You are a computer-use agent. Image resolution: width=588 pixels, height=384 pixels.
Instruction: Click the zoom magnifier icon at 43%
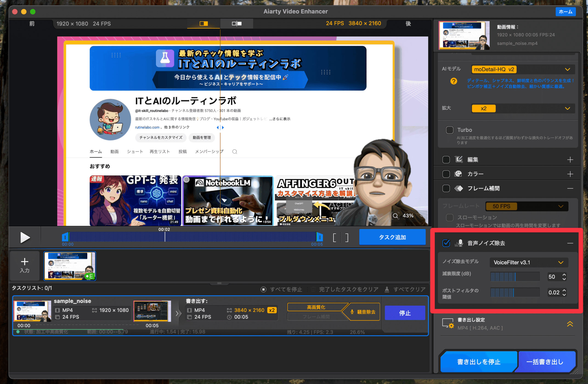click(x=395, y=216)
